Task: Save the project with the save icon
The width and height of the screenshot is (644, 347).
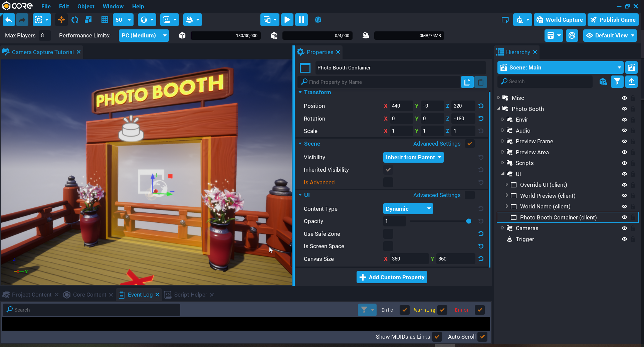Action: [551, 35]
